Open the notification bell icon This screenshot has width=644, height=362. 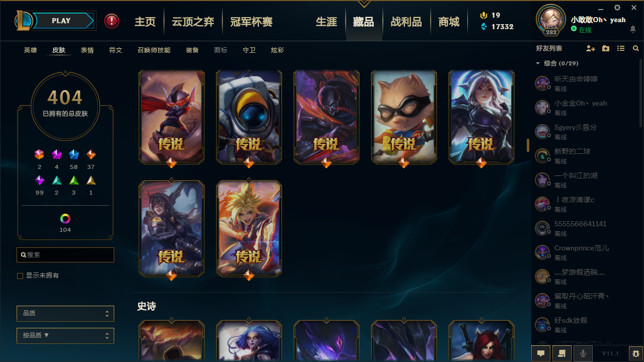coord(633,30)
